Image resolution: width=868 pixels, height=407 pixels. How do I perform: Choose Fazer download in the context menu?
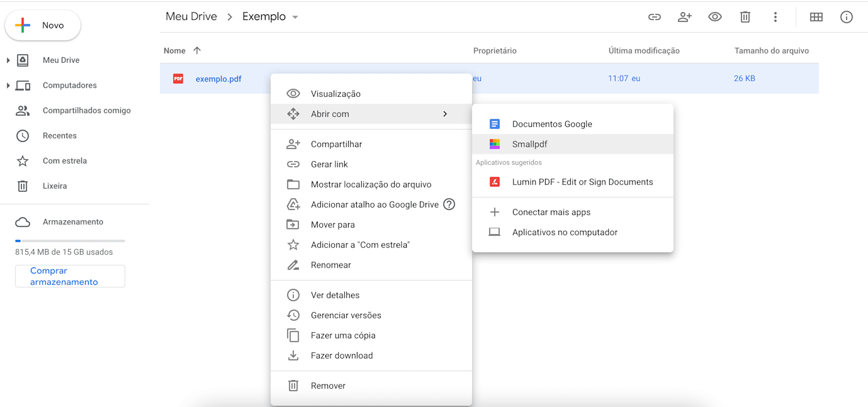[371, 355]
